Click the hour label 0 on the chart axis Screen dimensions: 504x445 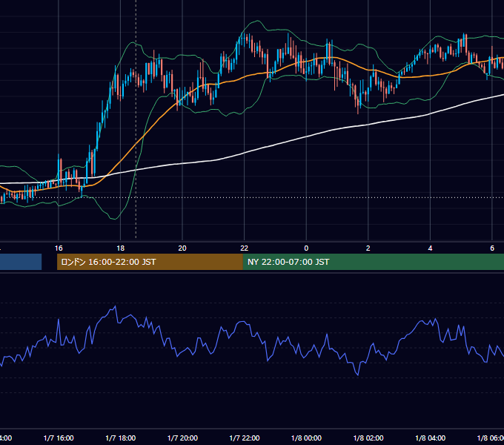(306, 248)
